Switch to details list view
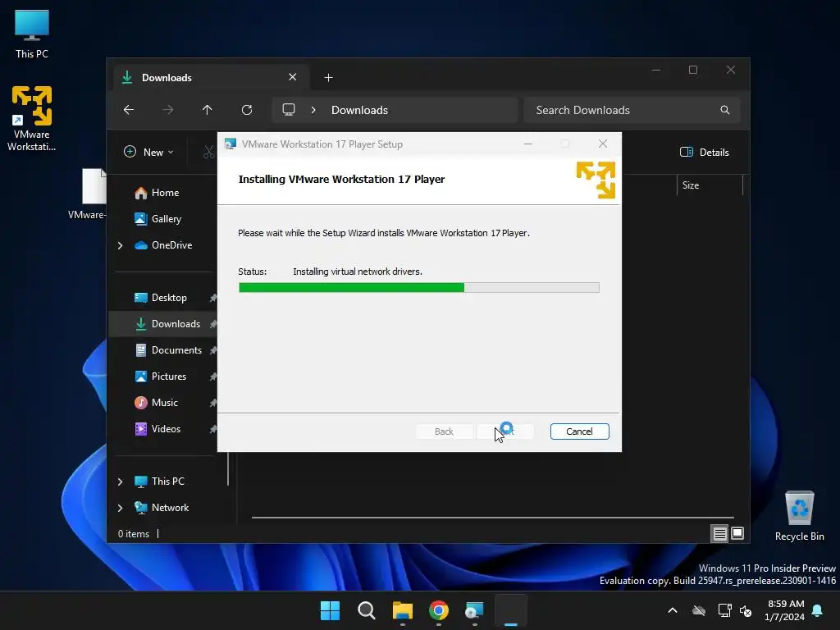Viewport: 840px width, 630px height. [719, 533]
